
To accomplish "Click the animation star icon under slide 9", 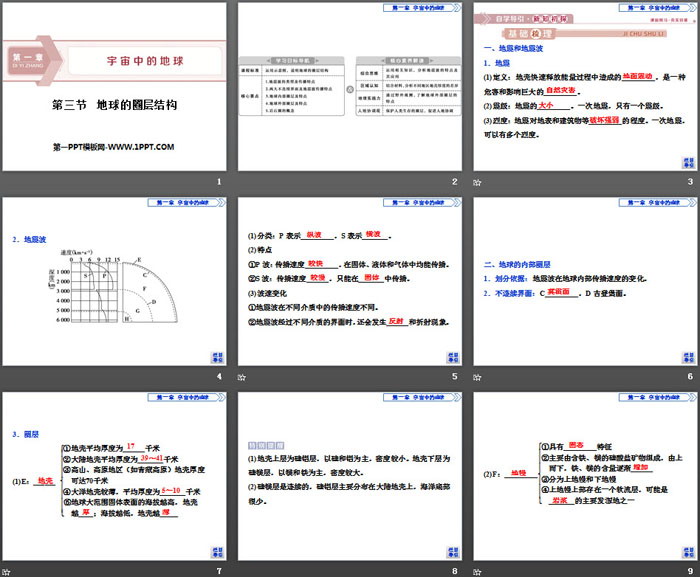I will [477, 572].
